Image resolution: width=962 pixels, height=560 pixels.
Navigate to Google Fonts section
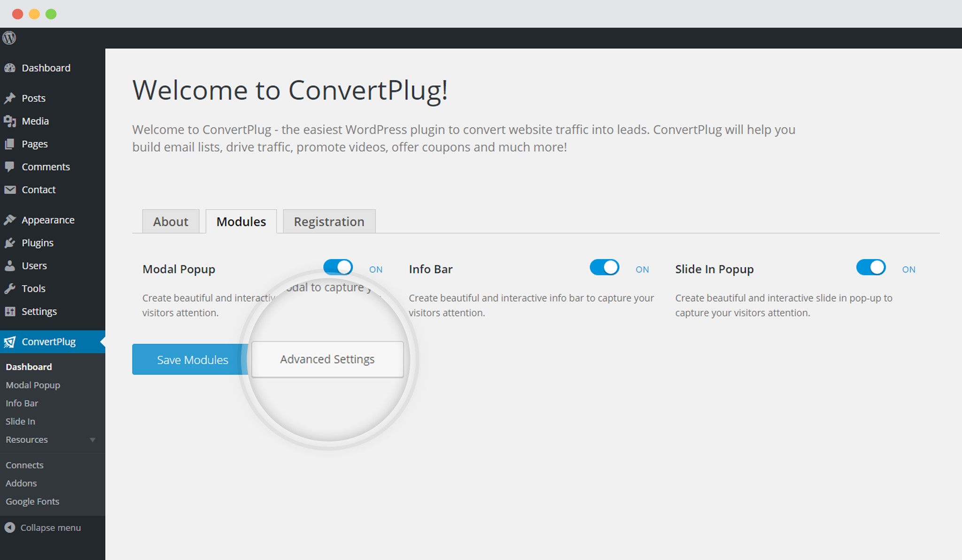click(32, 501)
